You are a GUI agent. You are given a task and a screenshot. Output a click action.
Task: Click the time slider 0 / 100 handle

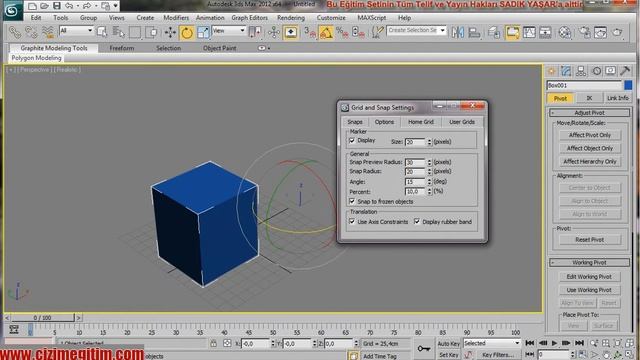point(42,318)
